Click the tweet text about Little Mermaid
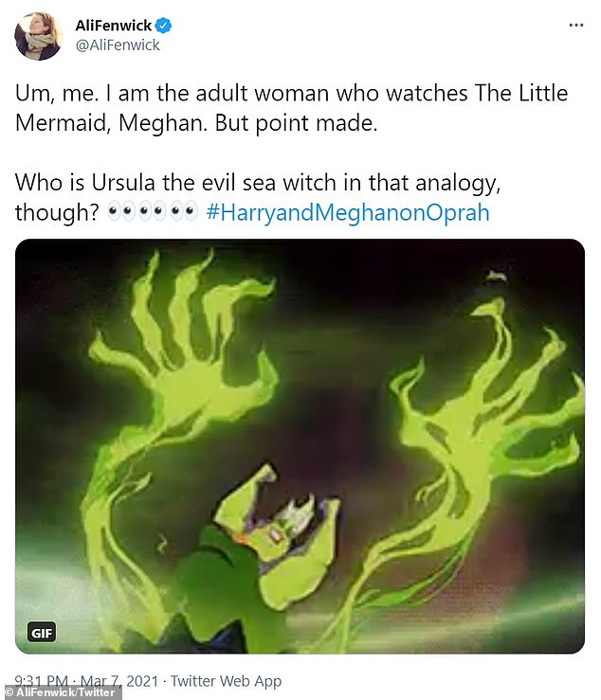The height and width of the screenshot is (700, 601). (291, 108)
